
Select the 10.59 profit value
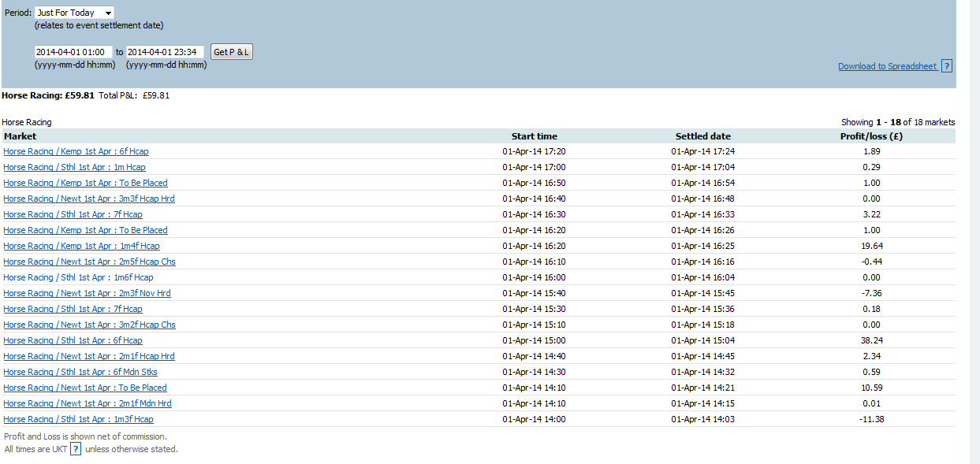point(871,388)
